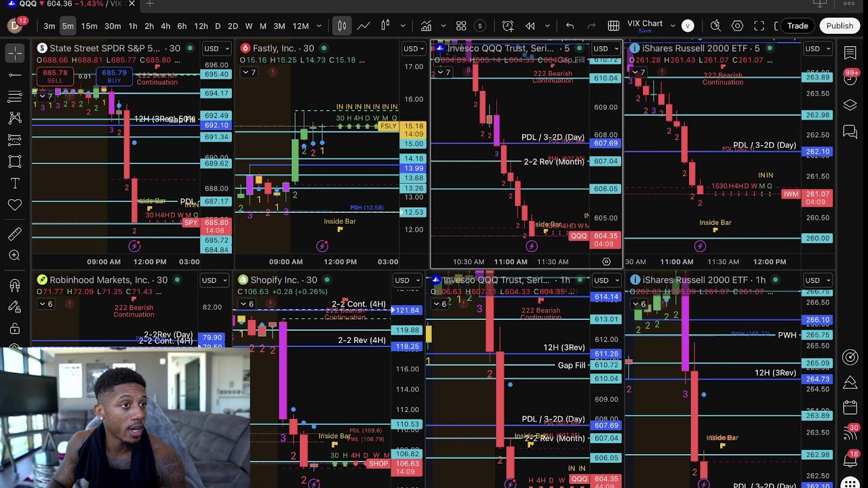This screenshot has height=488, width=868.
Task: Open the Fibonacci tools in the left toolbar
Action: [x=15, y=97]
